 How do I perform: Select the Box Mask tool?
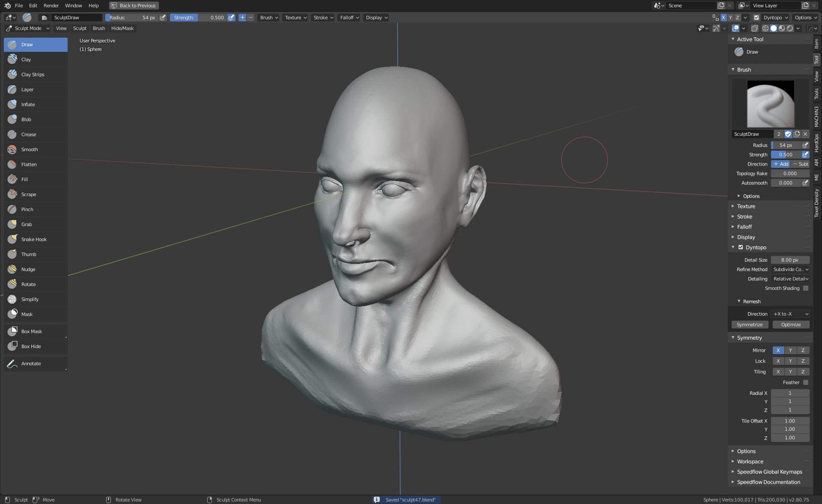[x=31, y=331]
